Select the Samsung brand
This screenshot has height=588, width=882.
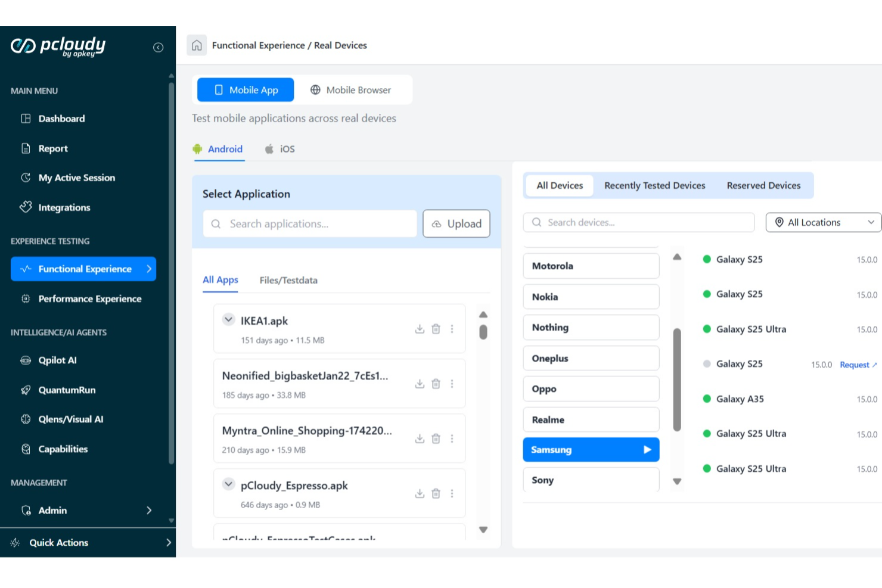click(591, 450)
